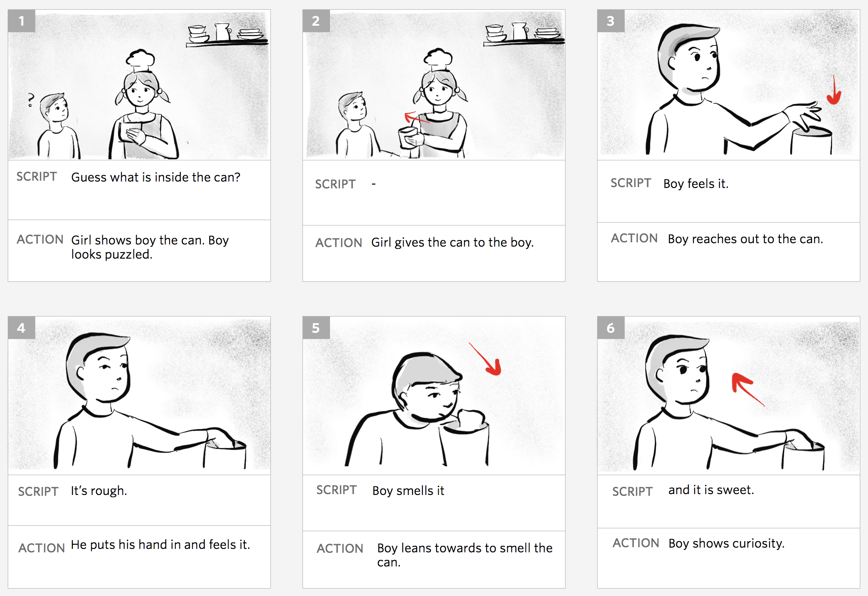
Task: Click the number 5 frame badge
Action: 316,328
